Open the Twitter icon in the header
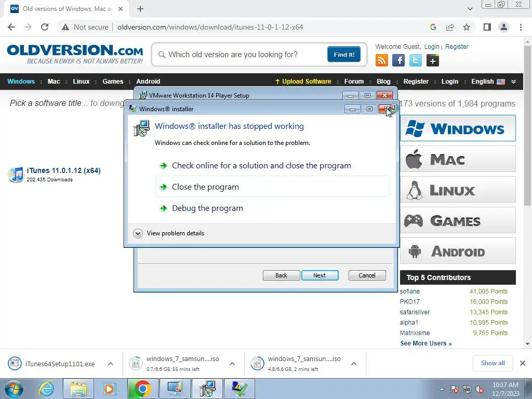Screen dimensions: 532x399 [415, 61]
